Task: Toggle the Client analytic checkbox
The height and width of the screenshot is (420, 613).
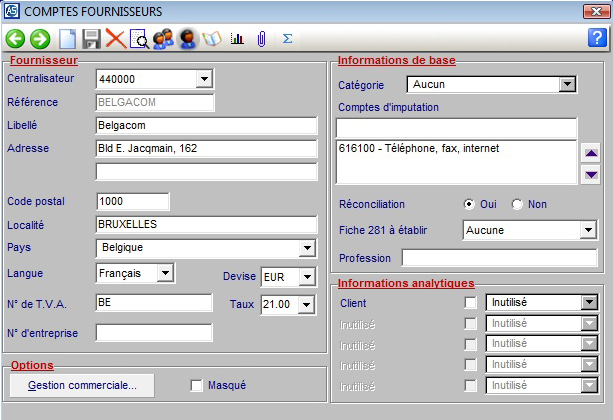Action: [471, 303]
